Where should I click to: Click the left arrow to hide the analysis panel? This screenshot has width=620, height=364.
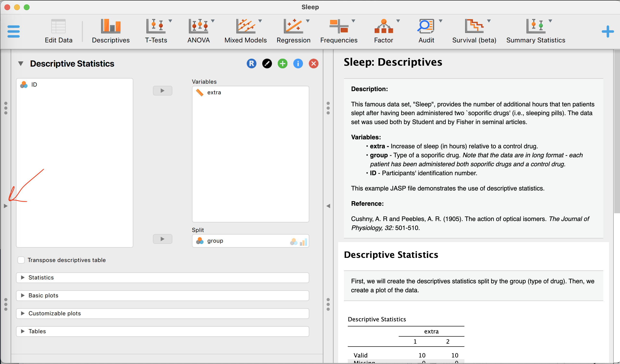[x=328, y=206]
